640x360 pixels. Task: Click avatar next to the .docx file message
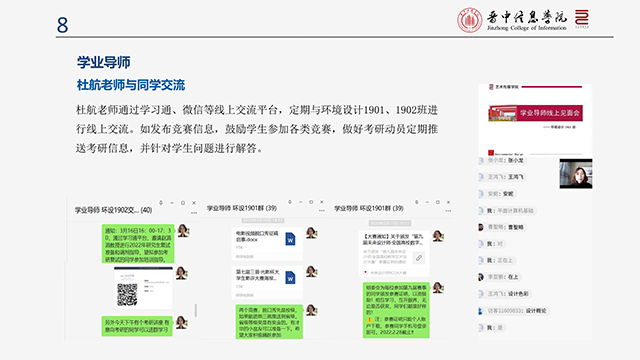coord(311,233)
